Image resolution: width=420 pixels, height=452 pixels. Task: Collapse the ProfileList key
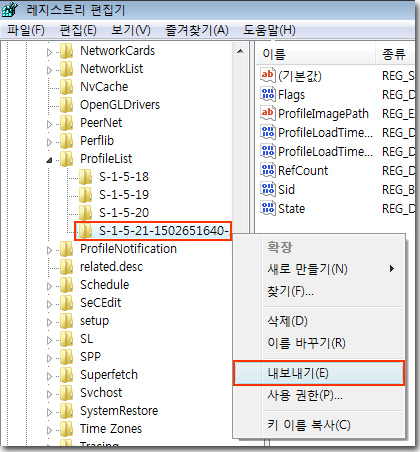[49, 160]
